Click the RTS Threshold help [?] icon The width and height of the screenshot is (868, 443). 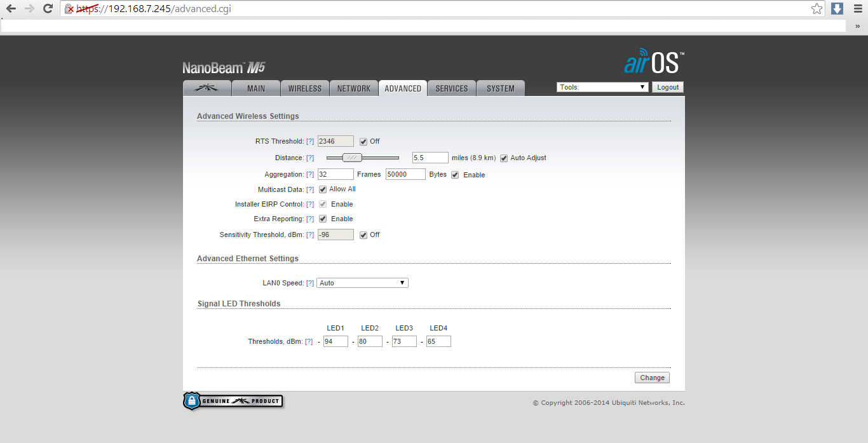point(310,142)
